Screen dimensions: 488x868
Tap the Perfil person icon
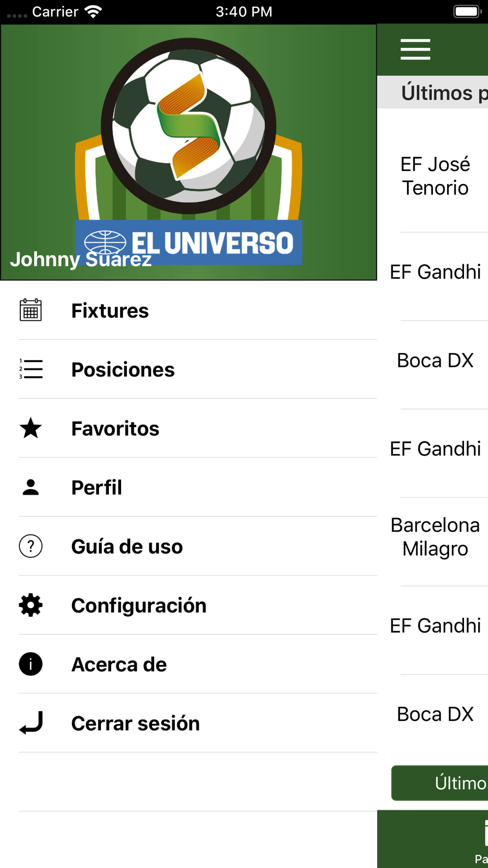tap(31, 487)
